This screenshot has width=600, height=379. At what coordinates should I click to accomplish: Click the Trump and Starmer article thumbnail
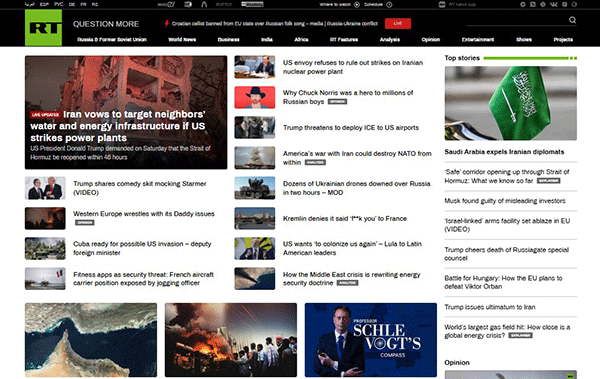[45, 188]
